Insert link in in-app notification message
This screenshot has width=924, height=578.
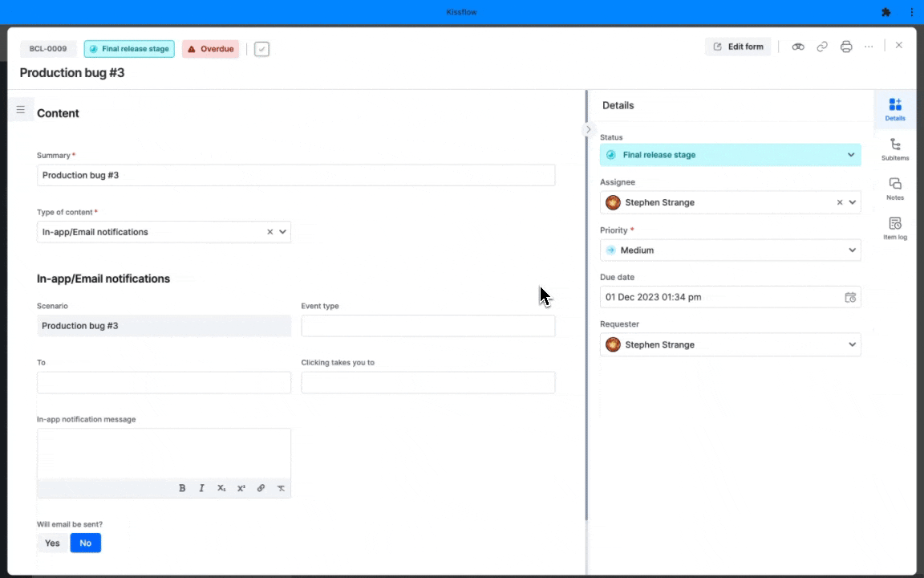[x=261, y=488]
